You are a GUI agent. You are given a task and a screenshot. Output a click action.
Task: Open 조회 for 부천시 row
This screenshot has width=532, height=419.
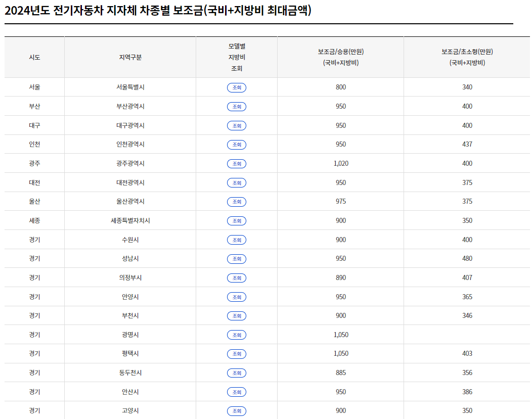tap(236, 316)
